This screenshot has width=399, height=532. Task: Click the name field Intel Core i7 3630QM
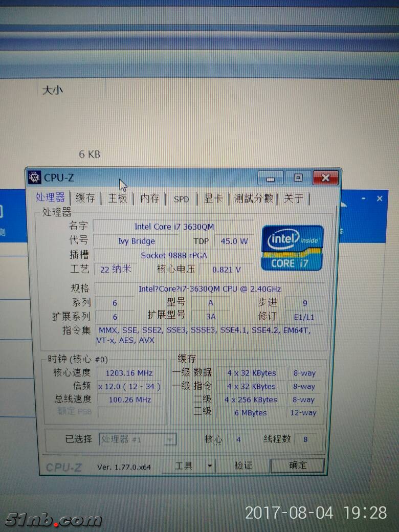coord(174,227)
